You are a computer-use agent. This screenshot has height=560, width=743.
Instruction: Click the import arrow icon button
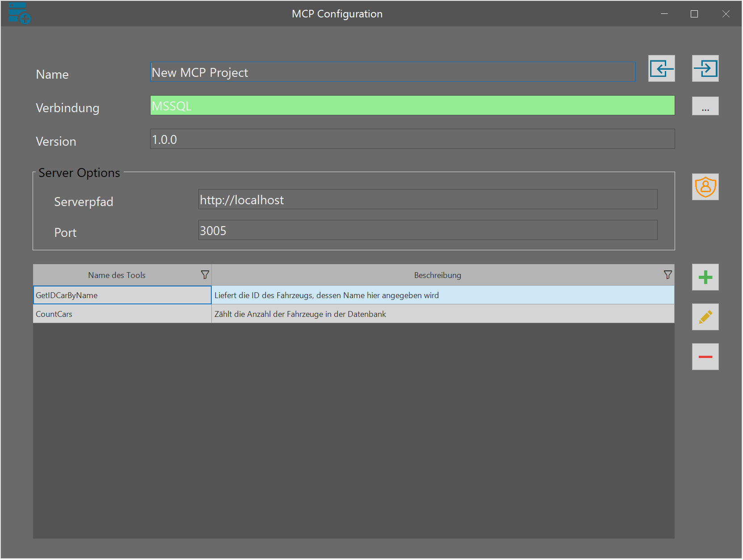[x=661, y=68]
